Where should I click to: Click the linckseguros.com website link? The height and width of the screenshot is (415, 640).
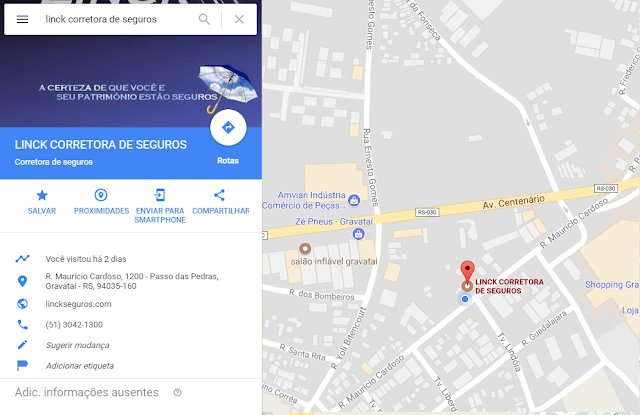[78, 304]
